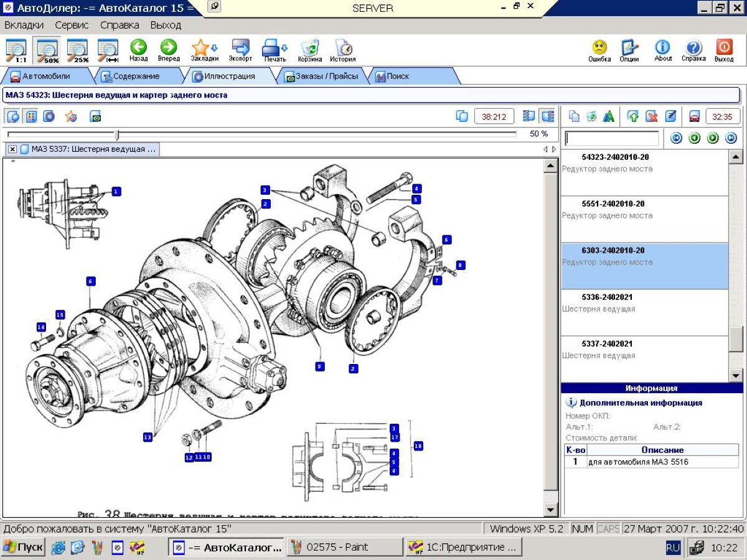Switch to the Содержание tab

pos(137,77)
